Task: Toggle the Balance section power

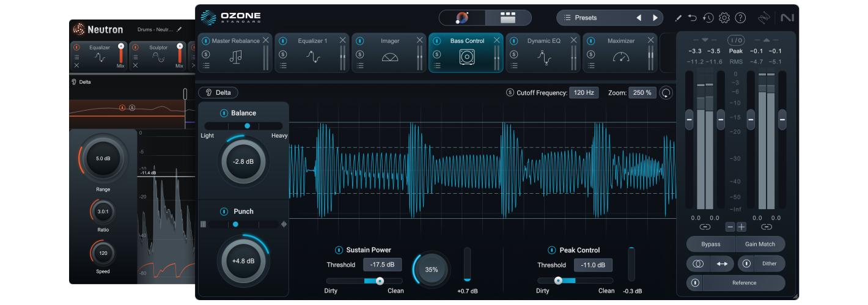Action: pyautogui.click(x=224, y=113)
